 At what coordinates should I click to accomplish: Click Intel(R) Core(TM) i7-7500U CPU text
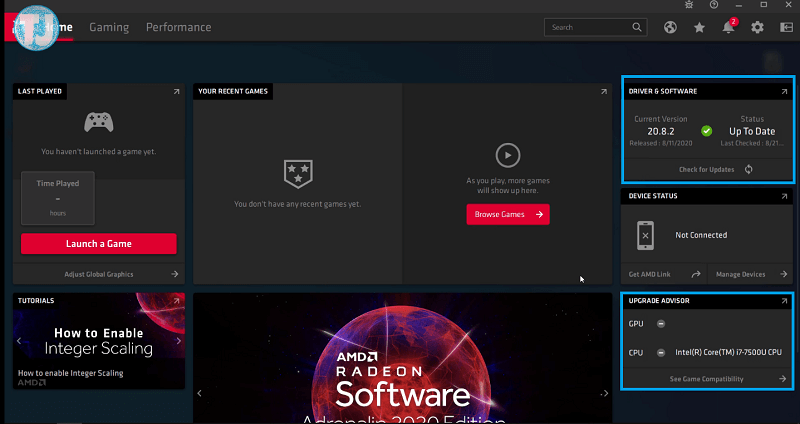tap(729, 353)
